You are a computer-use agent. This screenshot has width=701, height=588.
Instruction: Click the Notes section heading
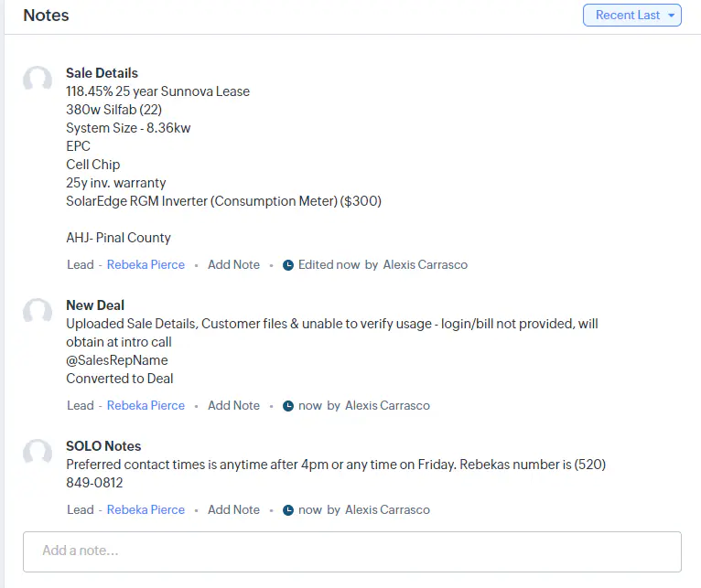[x=46, y=16]
